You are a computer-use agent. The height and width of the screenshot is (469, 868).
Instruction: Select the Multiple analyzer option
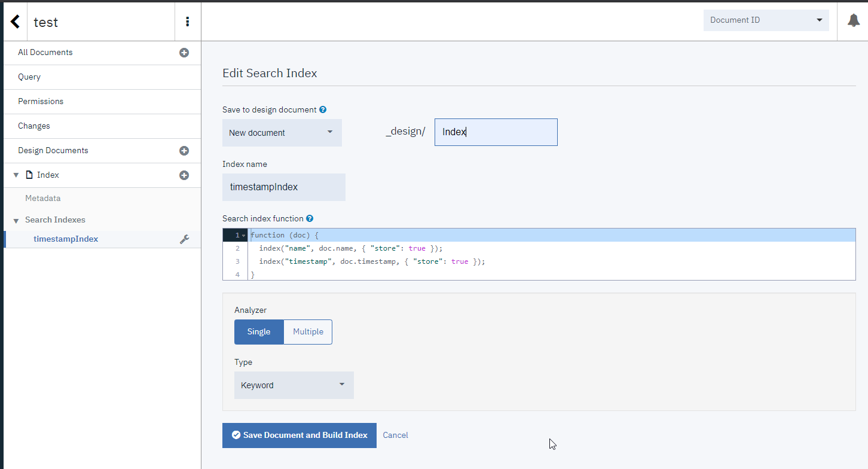(x=308, y=332)
